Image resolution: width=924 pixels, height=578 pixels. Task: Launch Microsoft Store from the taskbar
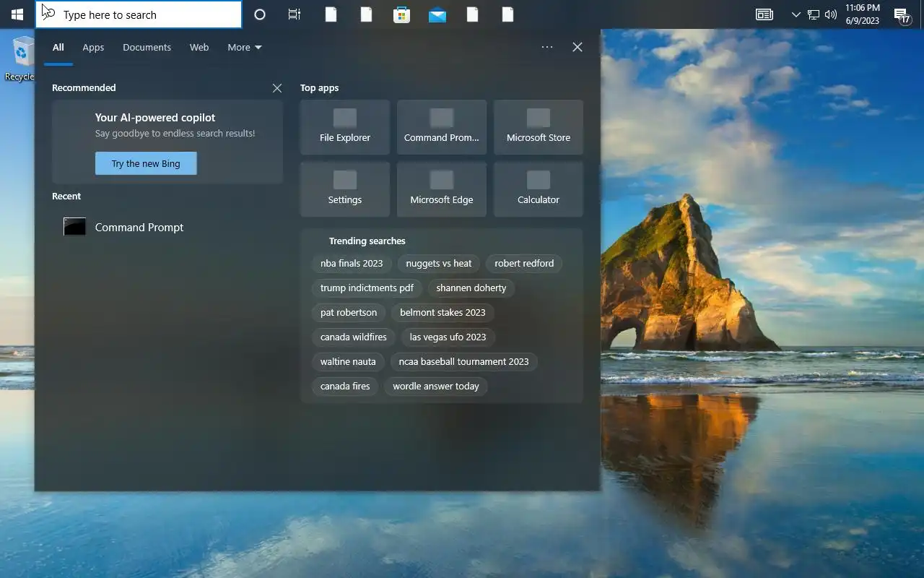point(401,14)
